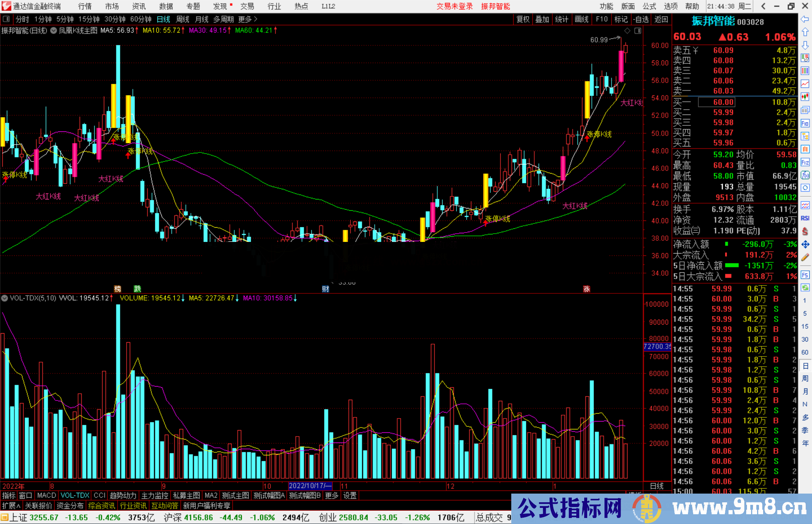Click the orange document sidebar icon
Screen dimensions: 812x524
tap(805, 149)
